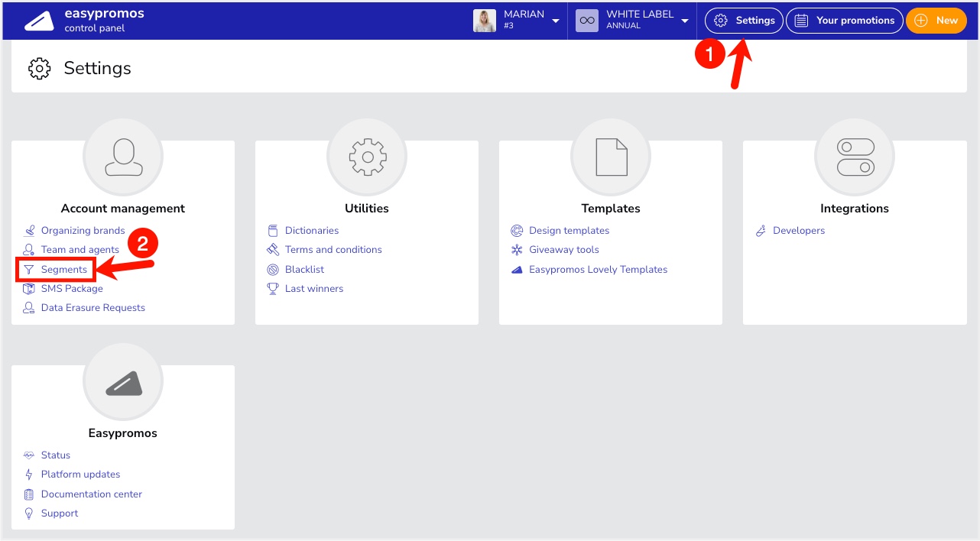Click the Easypromos logo icon in header
The height and width of the screenshot is (541, 980).
(39, 21)
